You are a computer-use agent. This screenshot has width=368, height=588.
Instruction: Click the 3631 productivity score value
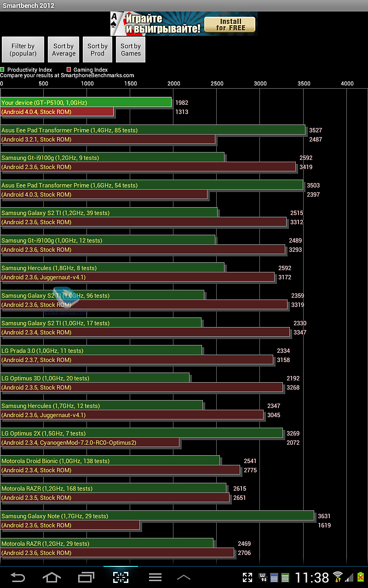pos(324,516)
